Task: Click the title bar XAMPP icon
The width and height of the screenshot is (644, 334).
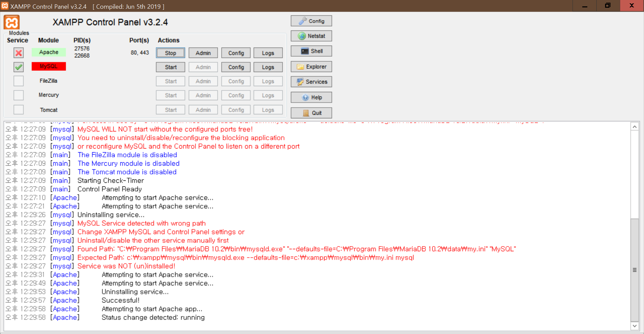Action: pyautogui.click(x=5, y=6)
